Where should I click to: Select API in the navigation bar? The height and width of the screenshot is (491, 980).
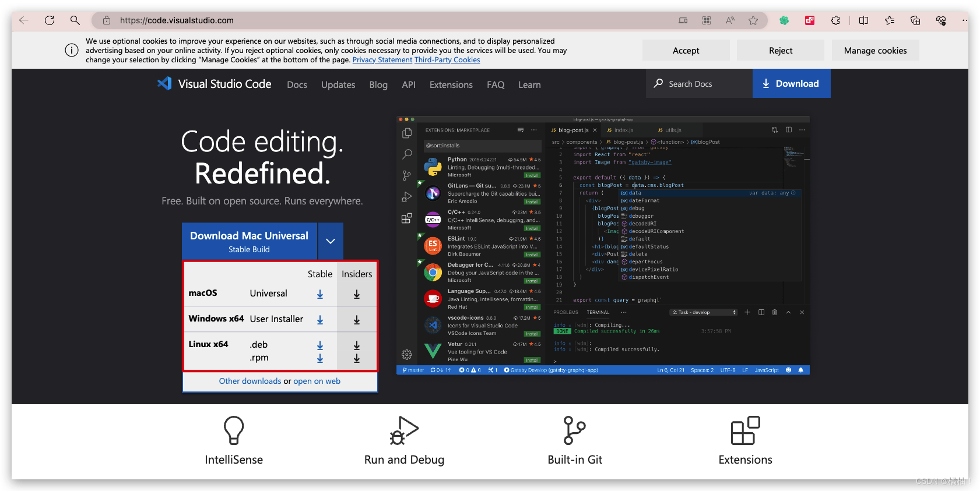point(409,85)
